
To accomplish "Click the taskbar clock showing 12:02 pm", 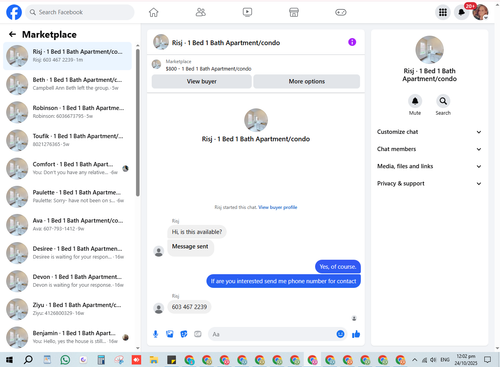I will [x=466, y=360].
